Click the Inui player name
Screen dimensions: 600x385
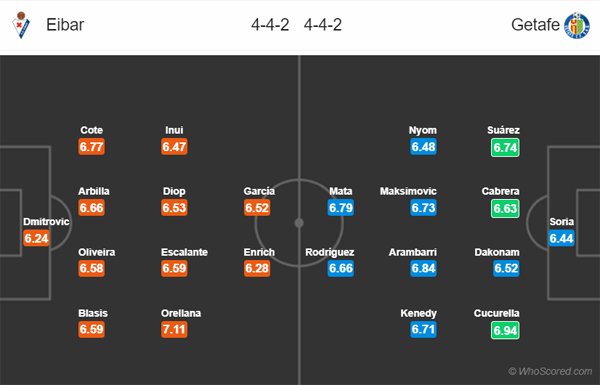(x=174, y=130)
